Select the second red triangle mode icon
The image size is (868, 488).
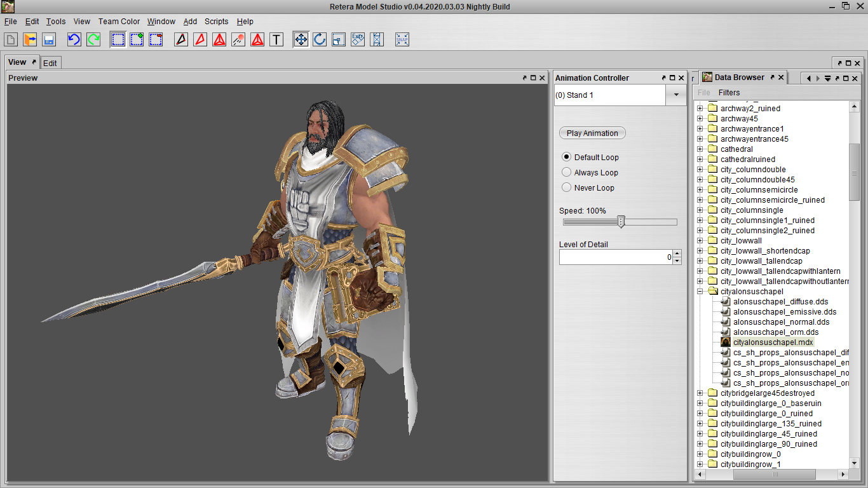point(257,39)
